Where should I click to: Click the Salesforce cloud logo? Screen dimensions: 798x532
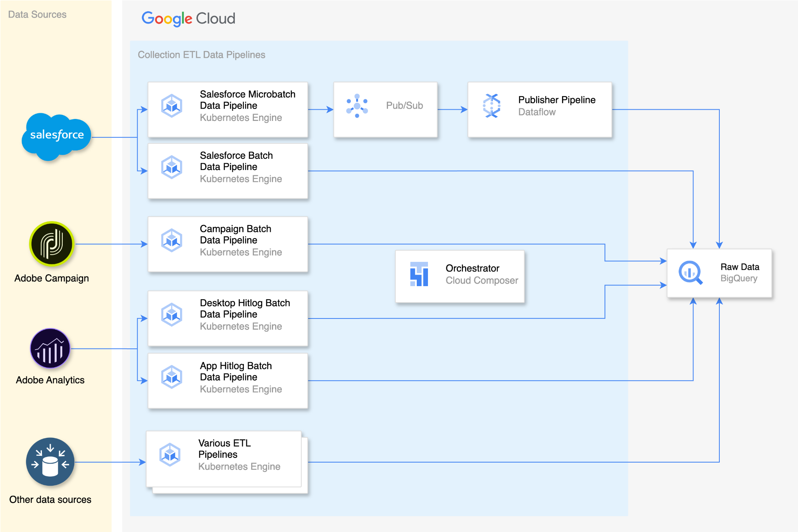(x=56, y=137)
